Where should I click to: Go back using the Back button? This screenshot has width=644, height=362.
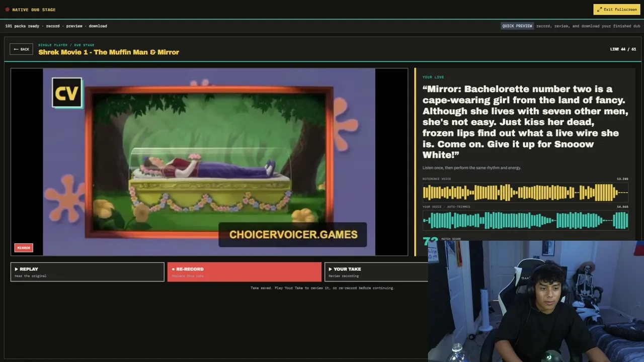click(x=21, y=49)
